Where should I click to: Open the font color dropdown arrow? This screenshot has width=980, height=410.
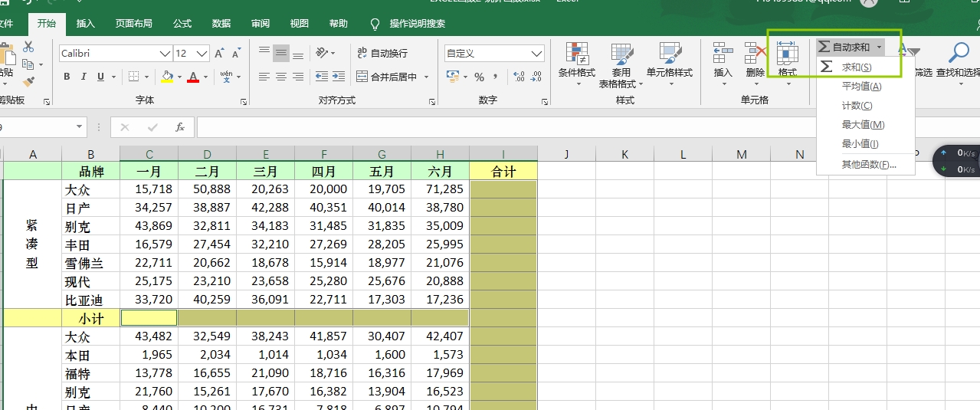click(205, 77)
